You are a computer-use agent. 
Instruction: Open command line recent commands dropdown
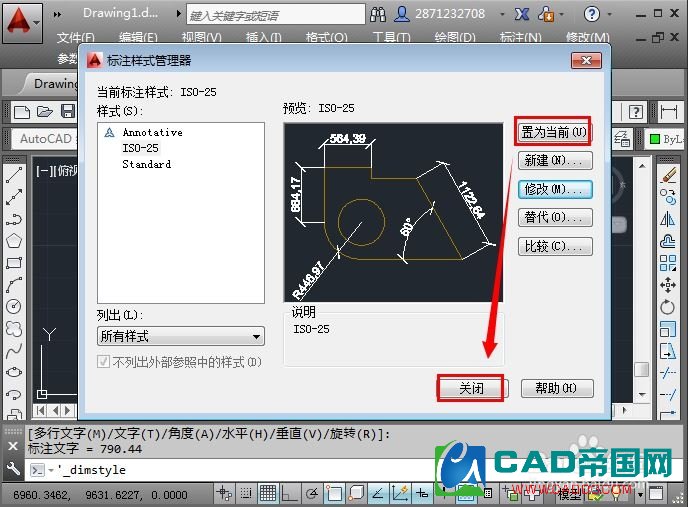click(x=51, y=470)
